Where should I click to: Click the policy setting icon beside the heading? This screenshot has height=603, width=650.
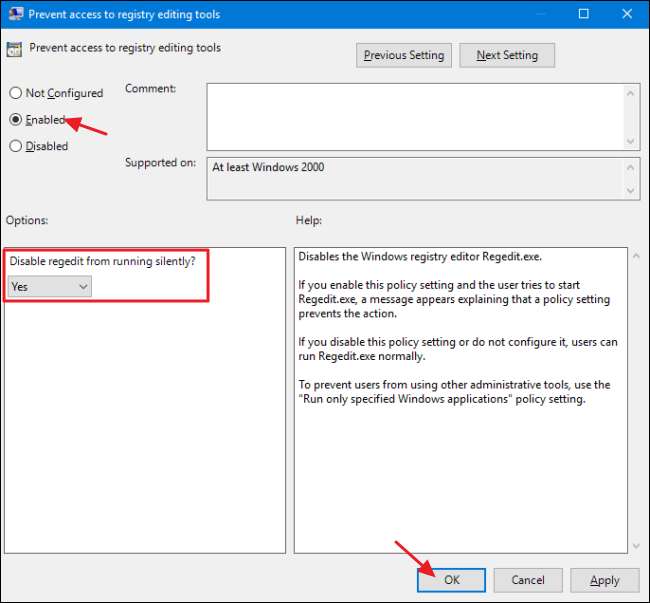[x=14, y=50]
